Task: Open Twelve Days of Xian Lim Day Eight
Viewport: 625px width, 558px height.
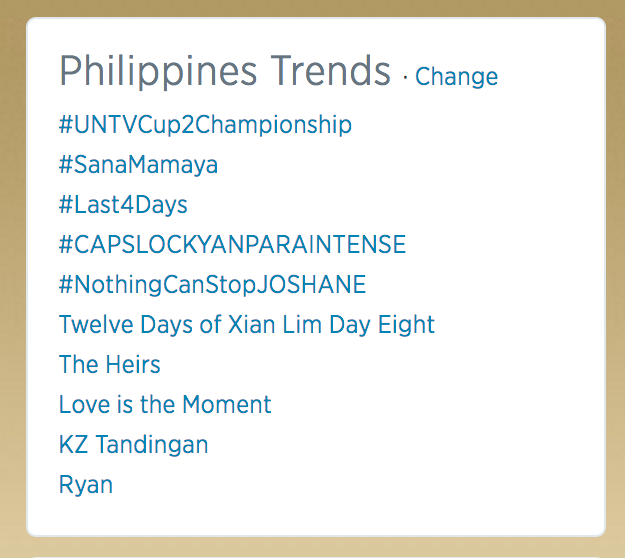Action: (247, 325)
